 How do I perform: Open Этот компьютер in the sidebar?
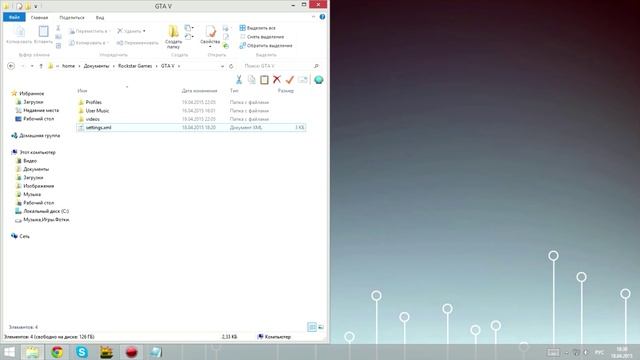(37, 152)
